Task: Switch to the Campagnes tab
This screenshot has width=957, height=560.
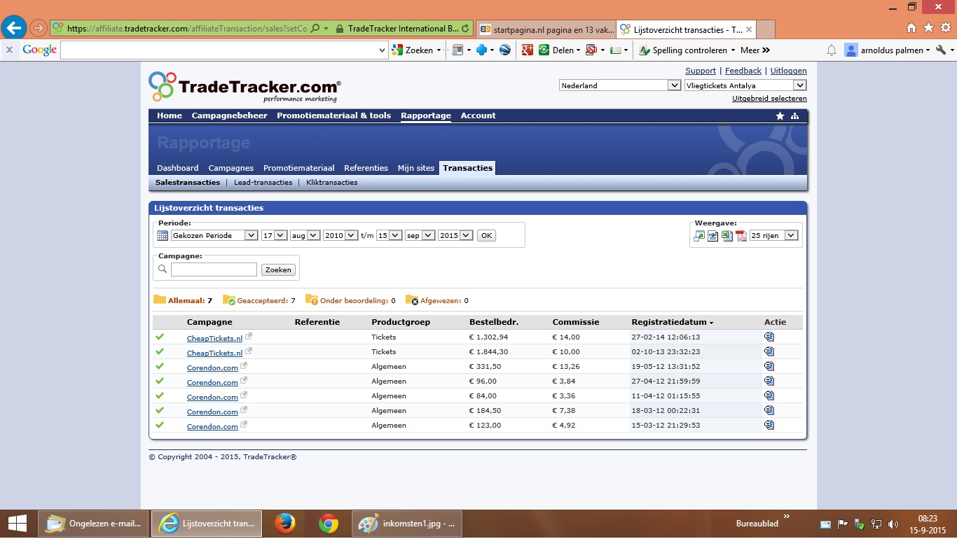Action: [231, 168]
